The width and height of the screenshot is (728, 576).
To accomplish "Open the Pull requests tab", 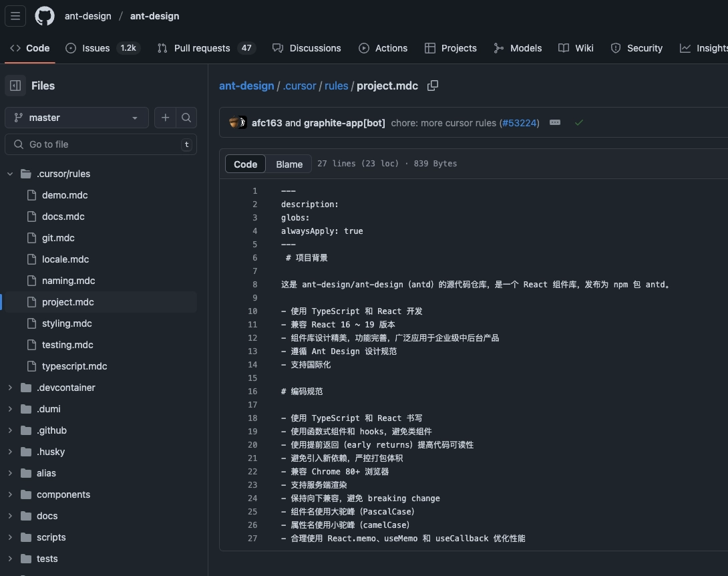I will 201,48.
